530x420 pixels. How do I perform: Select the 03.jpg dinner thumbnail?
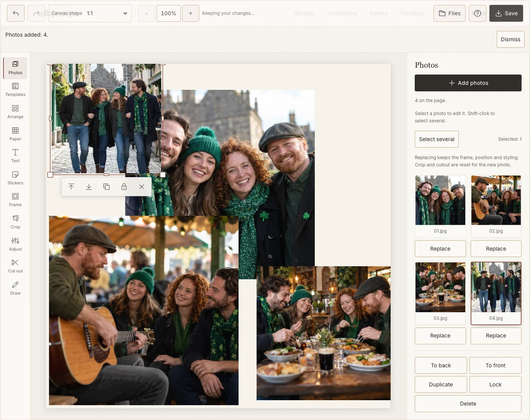tap(440, 293)
